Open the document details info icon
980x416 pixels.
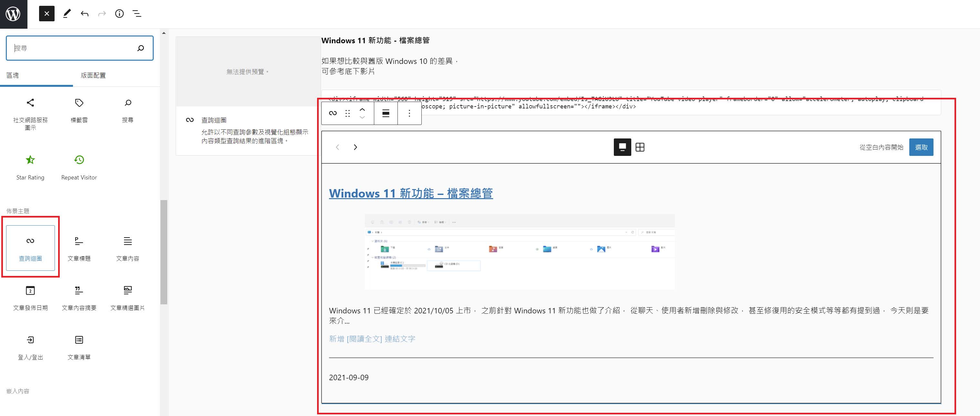119,14
